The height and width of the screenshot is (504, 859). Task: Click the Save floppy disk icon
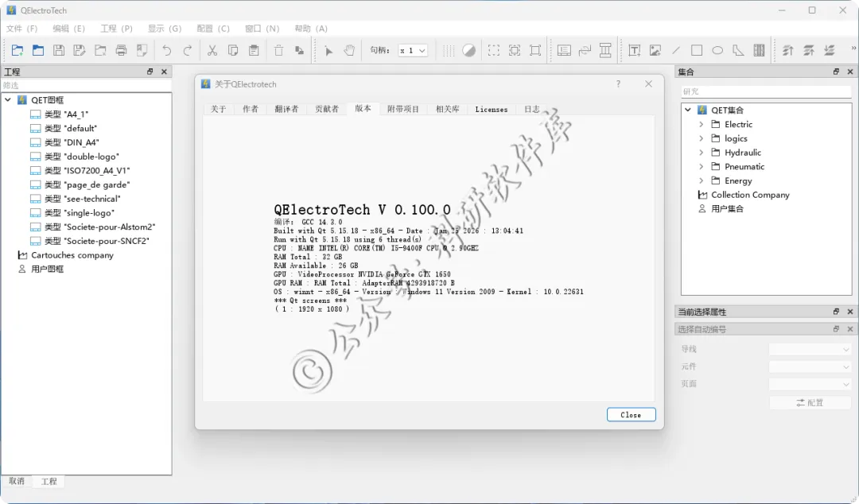59,50
